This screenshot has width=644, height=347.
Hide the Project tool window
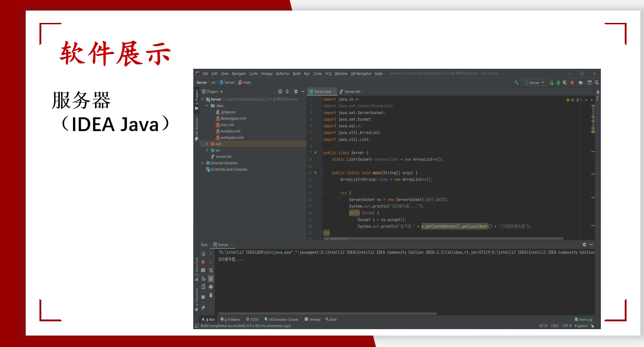pos(303,91)
